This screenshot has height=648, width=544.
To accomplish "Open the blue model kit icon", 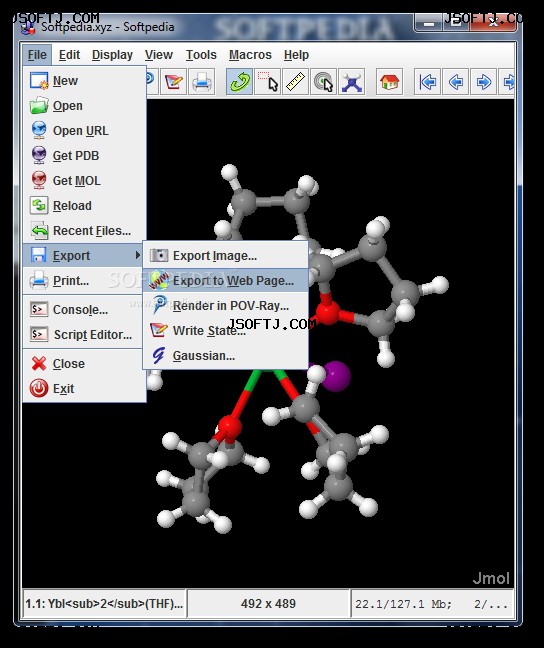I will point(351,81).
